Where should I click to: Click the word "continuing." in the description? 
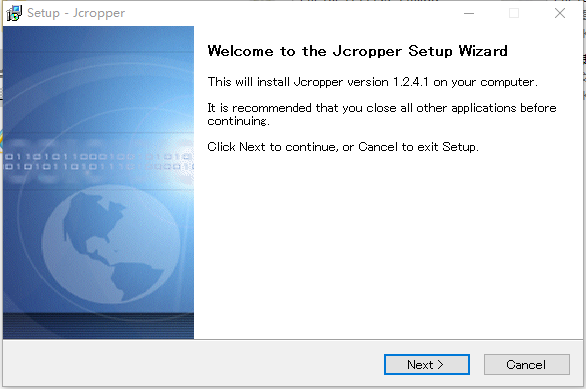tap(238, 121)
